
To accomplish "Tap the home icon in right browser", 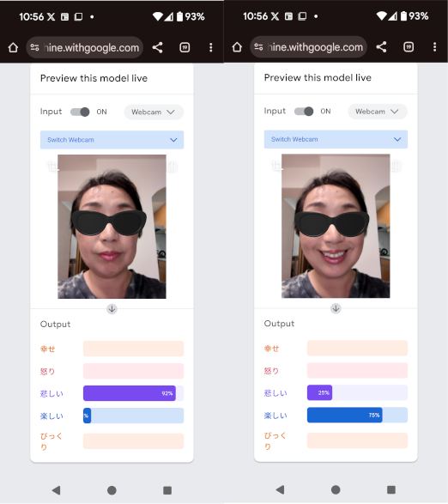I will tap(237, 47).
